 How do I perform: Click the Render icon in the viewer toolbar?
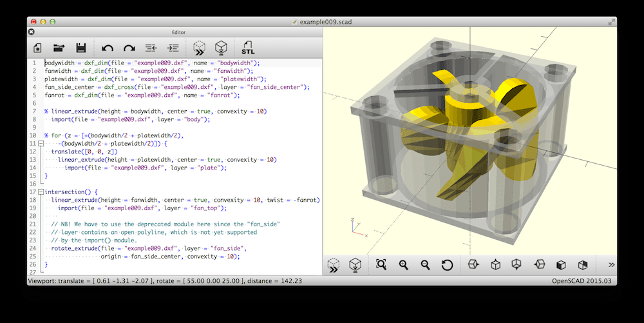354,265
